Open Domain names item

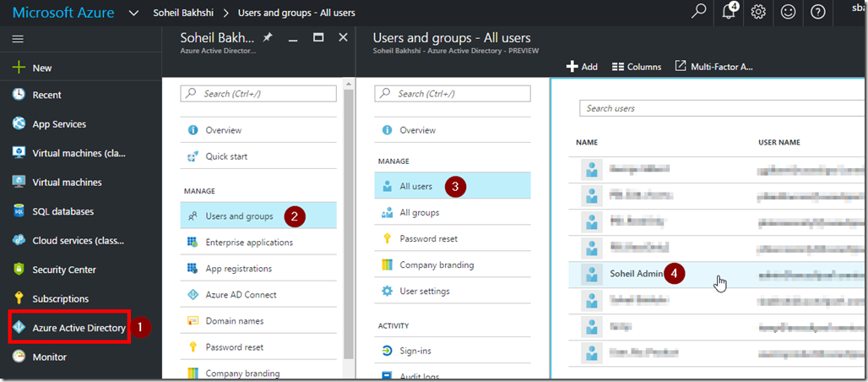click(258, 321)
